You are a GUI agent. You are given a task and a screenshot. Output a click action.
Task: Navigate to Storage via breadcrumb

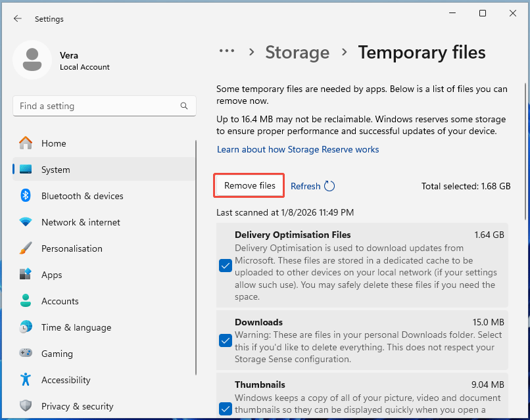point(297,53)
